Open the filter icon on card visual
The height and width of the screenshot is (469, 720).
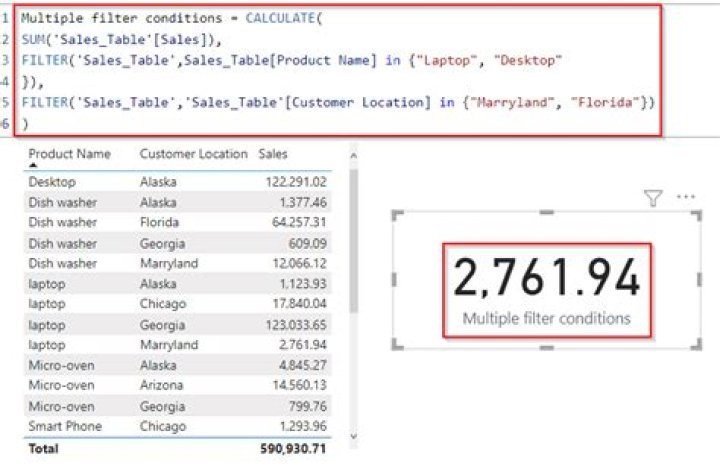coord(653,198)
